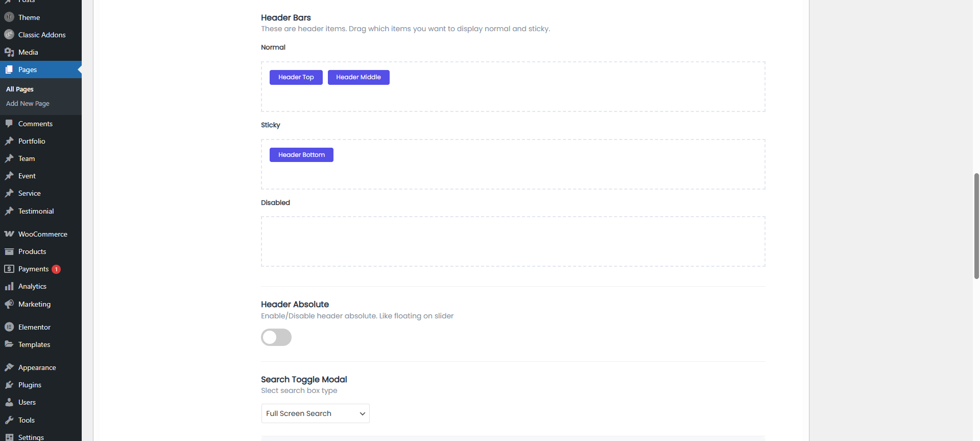Click the Marketing megaphone icon
This screenshot has width=980, height=441.
click(x=9, y=304)
